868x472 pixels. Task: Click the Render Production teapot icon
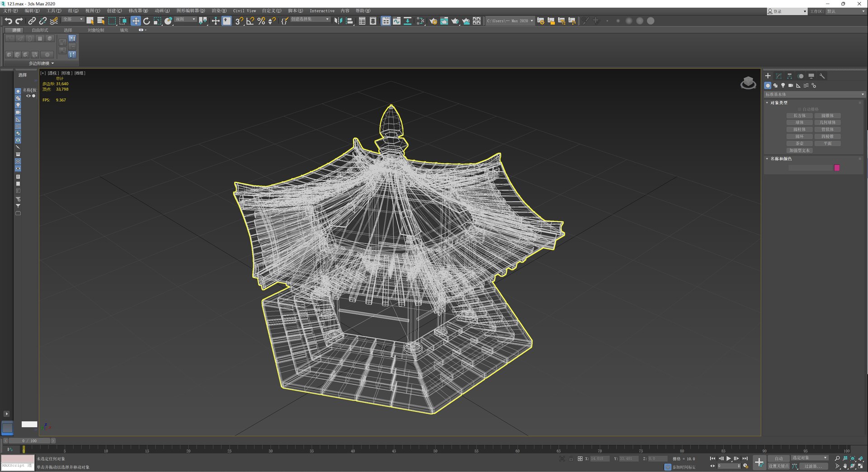click(455, 21)
